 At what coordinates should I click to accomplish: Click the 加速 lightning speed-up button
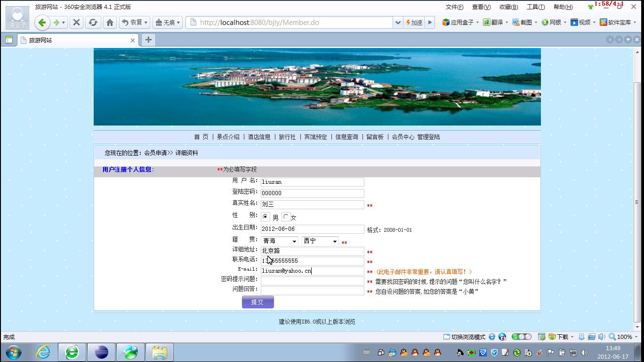tap(414, 23)
